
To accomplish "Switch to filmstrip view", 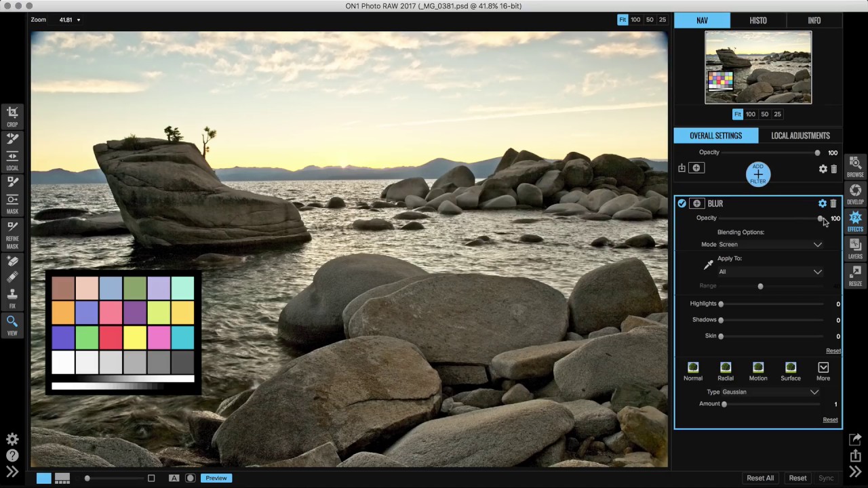I will [62, 478].
